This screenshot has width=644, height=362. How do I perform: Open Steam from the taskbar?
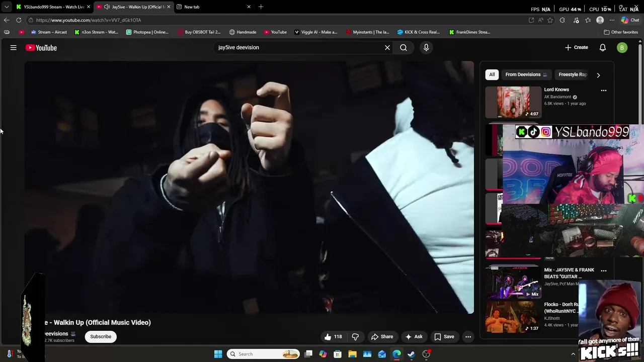coord(412,354)
